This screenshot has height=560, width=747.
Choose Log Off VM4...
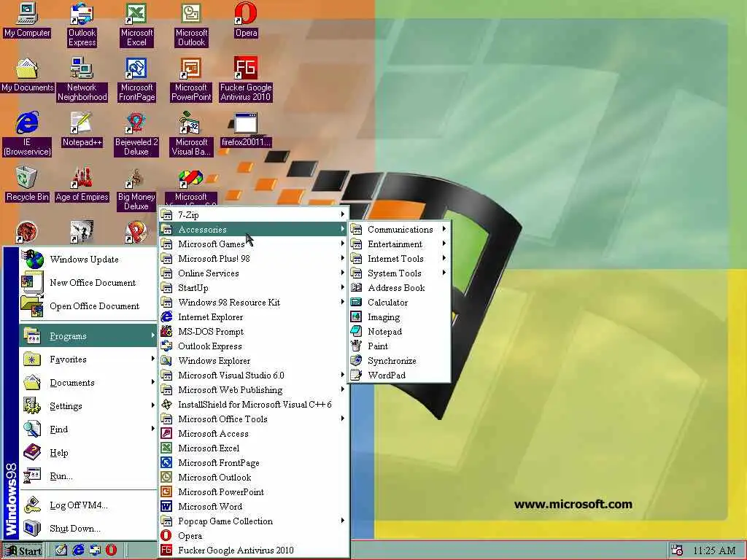[88, 505]
